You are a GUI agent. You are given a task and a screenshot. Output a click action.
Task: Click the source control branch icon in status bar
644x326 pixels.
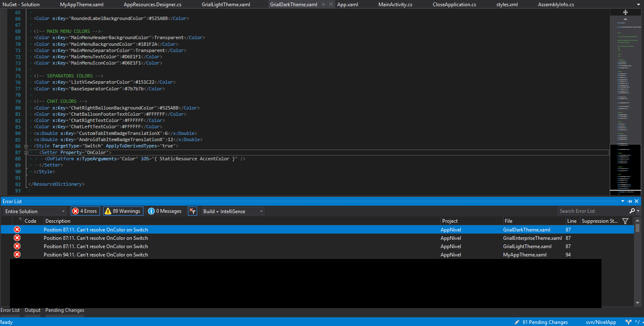[629, 322]
